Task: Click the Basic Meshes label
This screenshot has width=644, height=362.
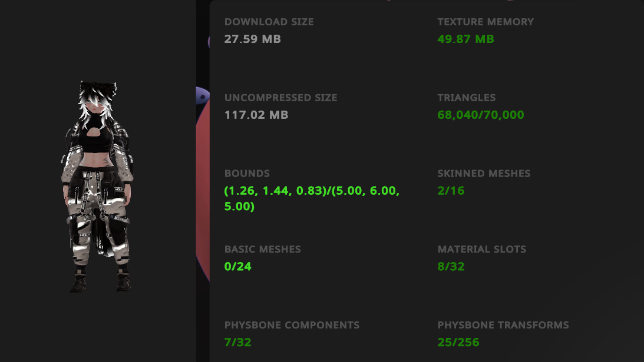Action: (262, 250)
